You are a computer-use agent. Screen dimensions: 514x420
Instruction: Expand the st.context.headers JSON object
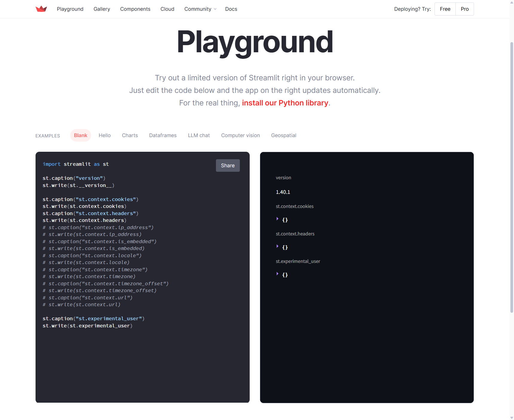277,246
